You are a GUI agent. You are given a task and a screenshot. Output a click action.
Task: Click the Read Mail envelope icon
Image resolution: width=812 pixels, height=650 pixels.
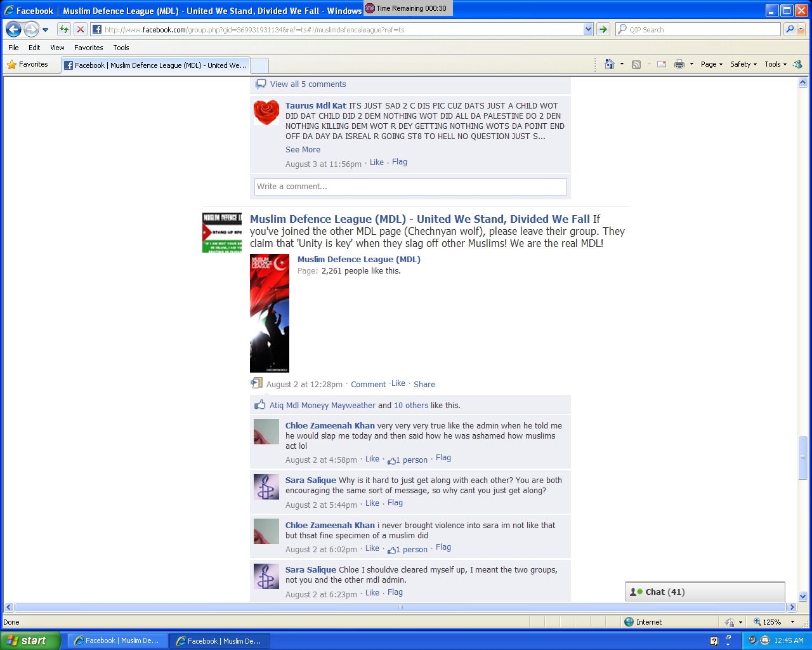coord(662,64)
